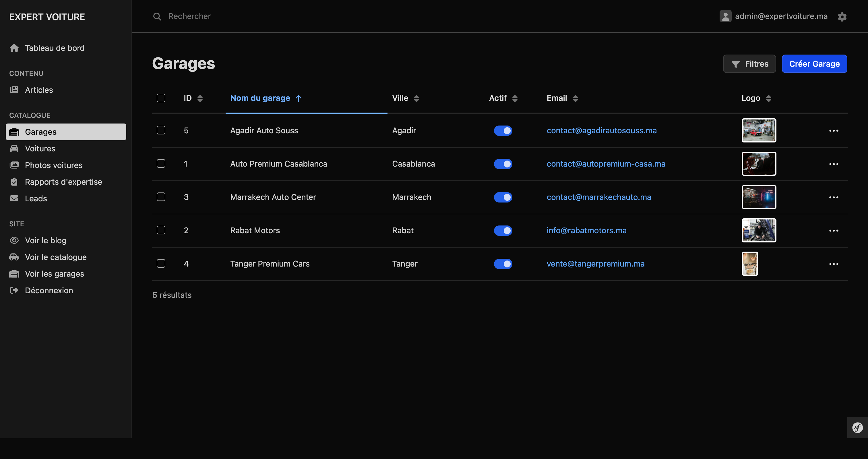Click the warehouse icon next to Voir les garages

(14, 273)
